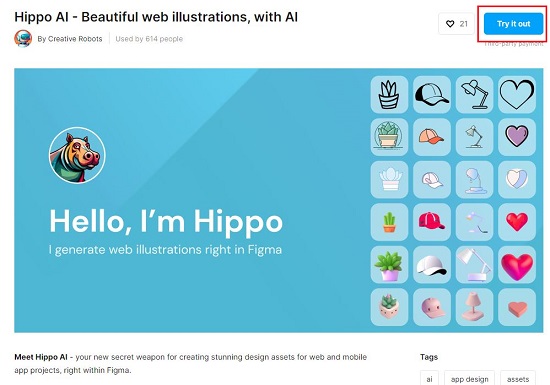The width and height of the screenshot is (550, 385).
Task: Open the By Creative Robots author link
Action: [70, 39]
